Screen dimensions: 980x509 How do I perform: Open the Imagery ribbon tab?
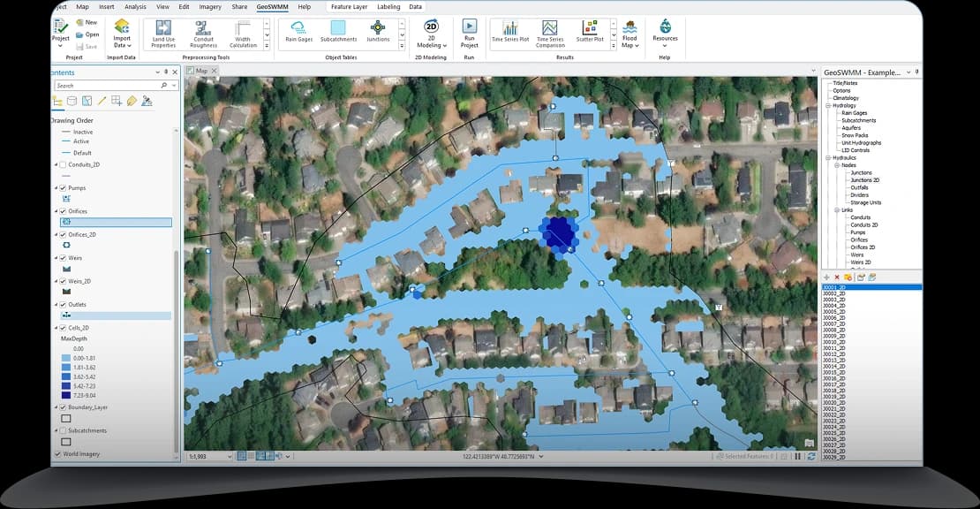click(210, 7)
